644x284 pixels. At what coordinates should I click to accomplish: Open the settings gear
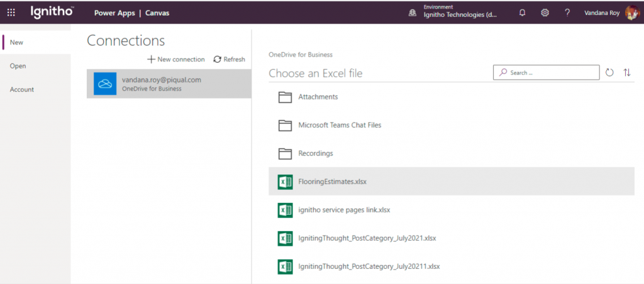[x=545, y=13]
